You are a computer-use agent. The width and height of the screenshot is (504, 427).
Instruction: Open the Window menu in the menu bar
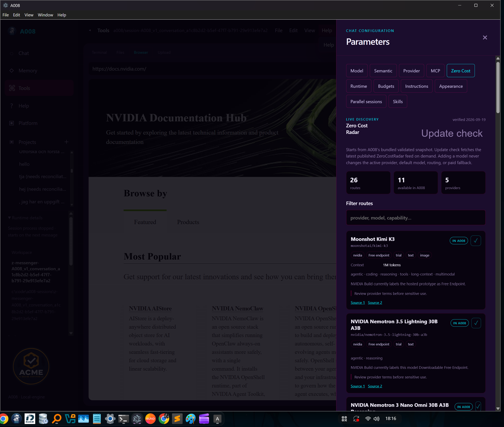point(46,15)
